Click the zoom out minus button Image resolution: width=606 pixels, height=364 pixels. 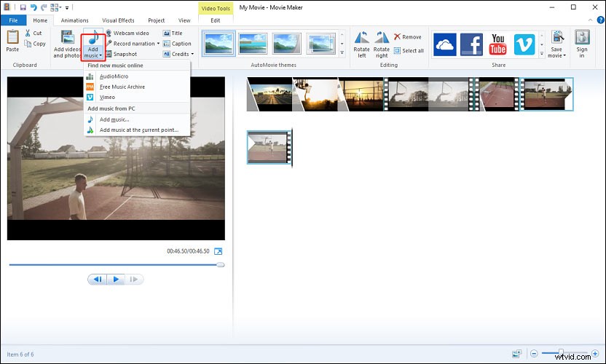[534, 353]
